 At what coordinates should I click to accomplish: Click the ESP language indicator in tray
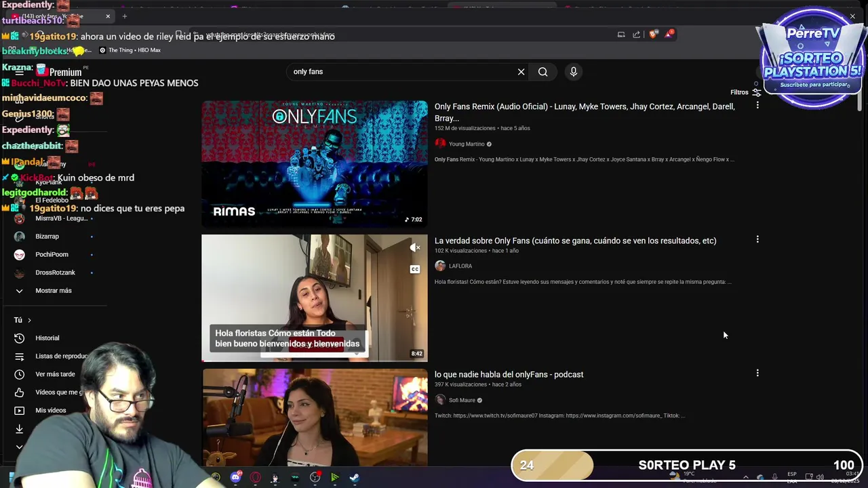tap(792, 477)
